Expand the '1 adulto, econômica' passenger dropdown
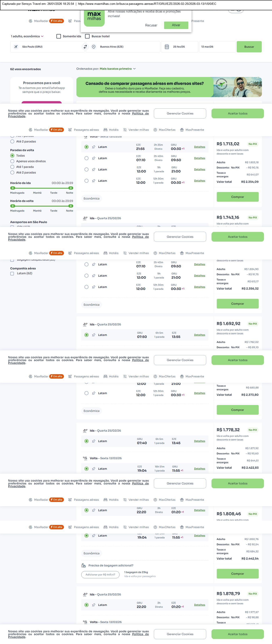Screen dimensions: 272x644 (x=27, y=36)
